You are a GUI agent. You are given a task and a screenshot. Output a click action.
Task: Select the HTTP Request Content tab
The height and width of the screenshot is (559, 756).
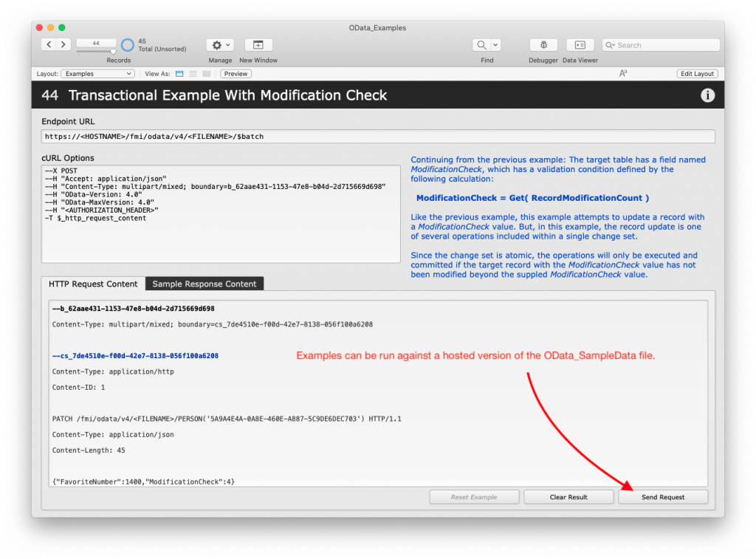tap(93, 284)
